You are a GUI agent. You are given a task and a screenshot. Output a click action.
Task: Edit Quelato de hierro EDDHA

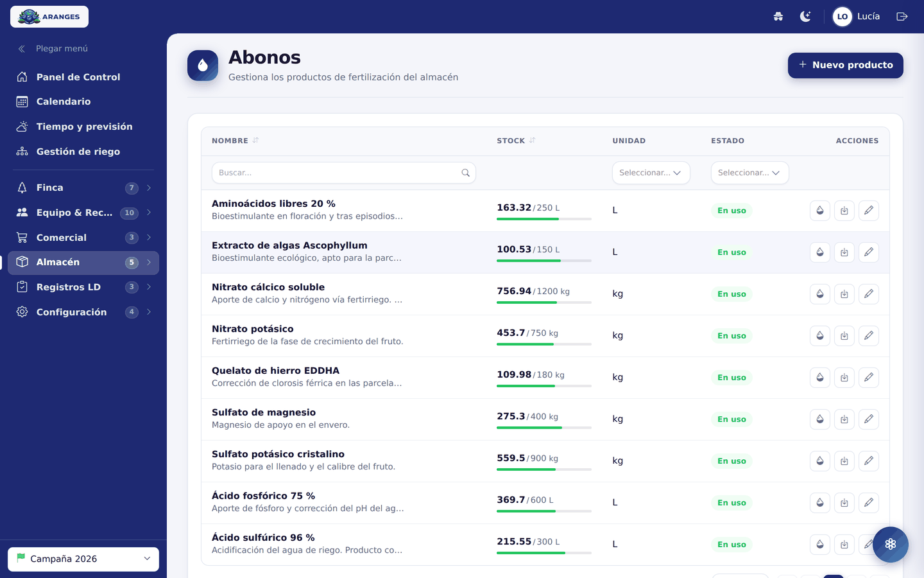tap(869, 378)
